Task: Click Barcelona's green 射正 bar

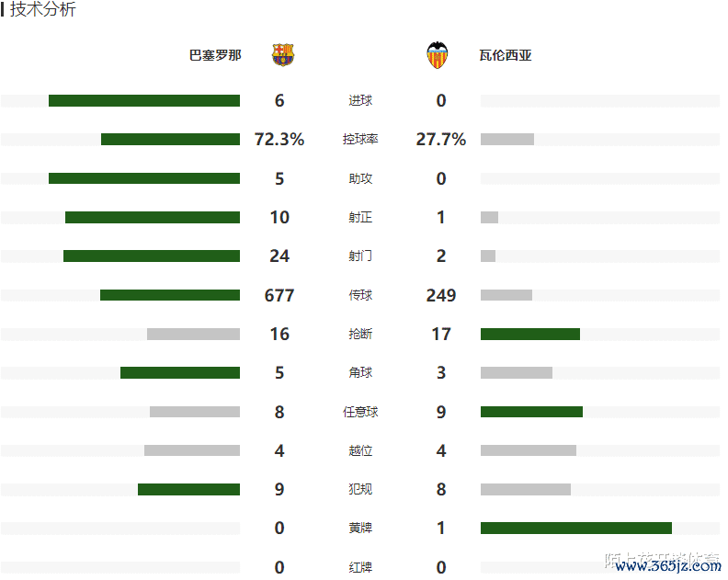Action: [x=153, y=218]
